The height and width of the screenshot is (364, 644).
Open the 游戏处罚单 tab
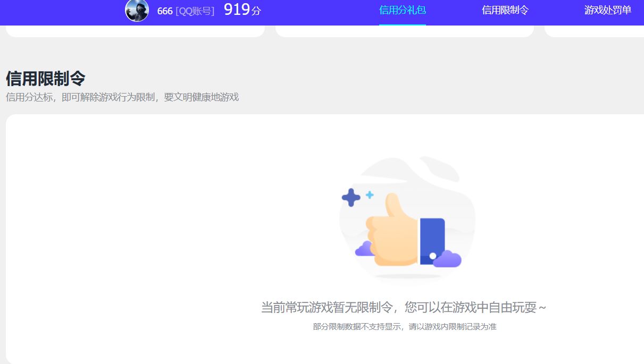click(x=607, y=10)
